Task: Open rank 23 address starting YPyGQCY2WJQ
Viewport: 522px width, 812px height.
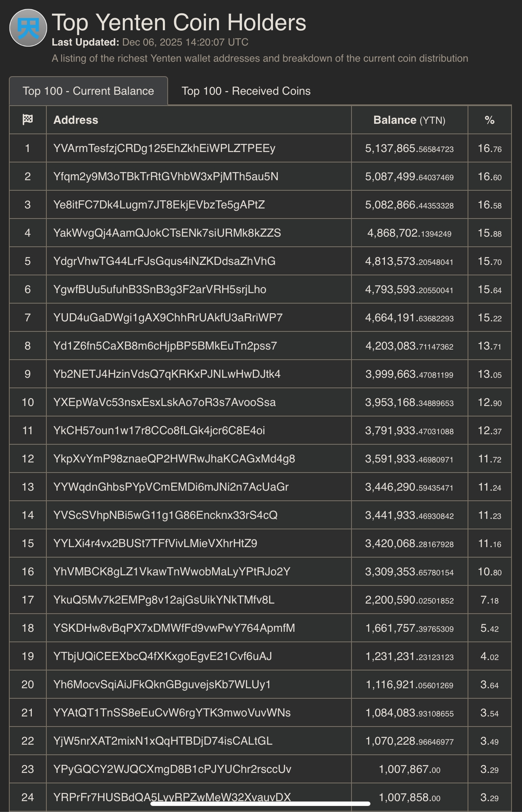Action: (172, 769)
